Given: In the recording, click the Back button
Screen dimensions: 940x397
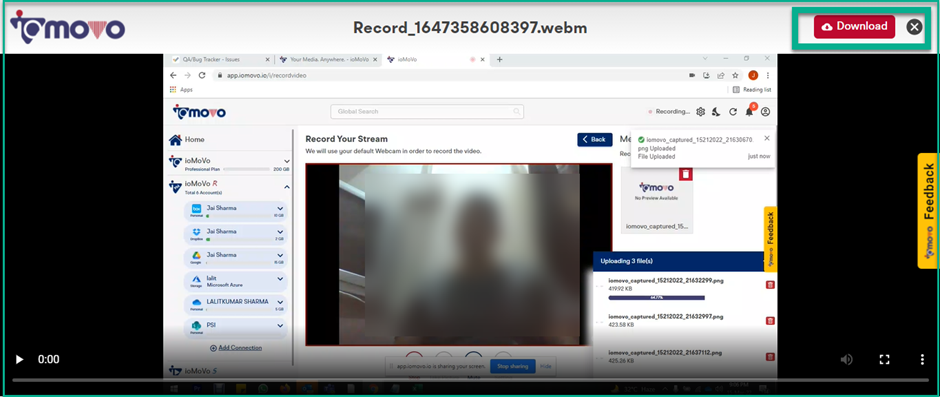Looking at the screenshot, I should tap(595, 139).
